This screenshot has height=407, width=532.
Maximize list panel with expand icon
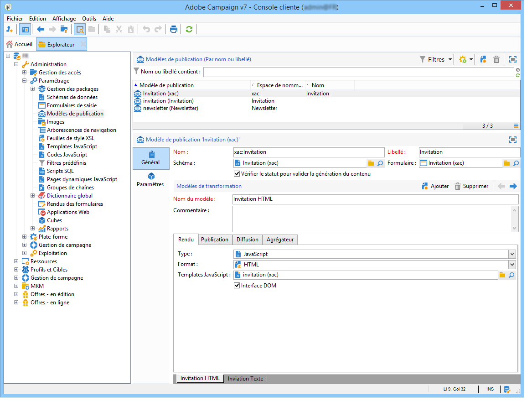pyautogui.click(x=513, y=60)
